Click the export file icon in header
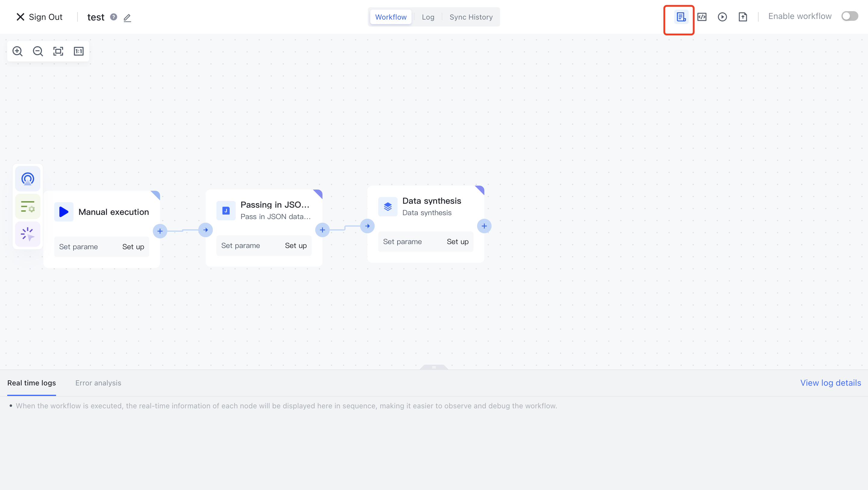This screenshot has width=868, height=490. point(743,17)
